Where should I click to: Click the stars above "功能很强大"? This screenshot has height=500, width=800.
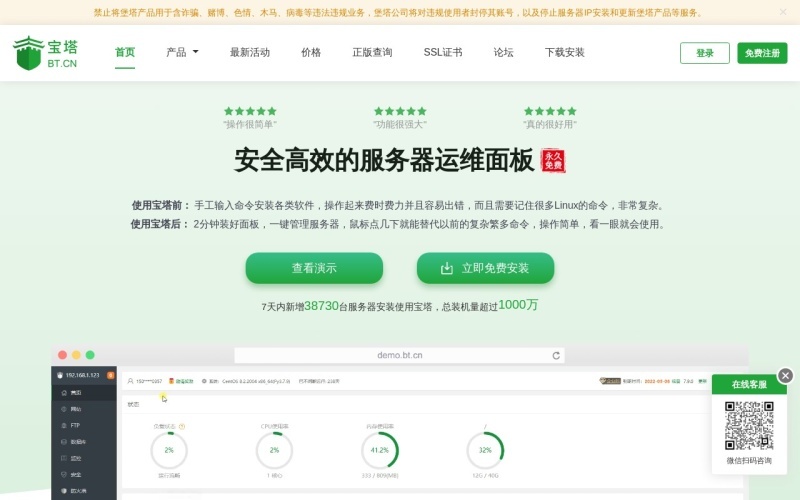pyautogui.click(x=400, y=111)
